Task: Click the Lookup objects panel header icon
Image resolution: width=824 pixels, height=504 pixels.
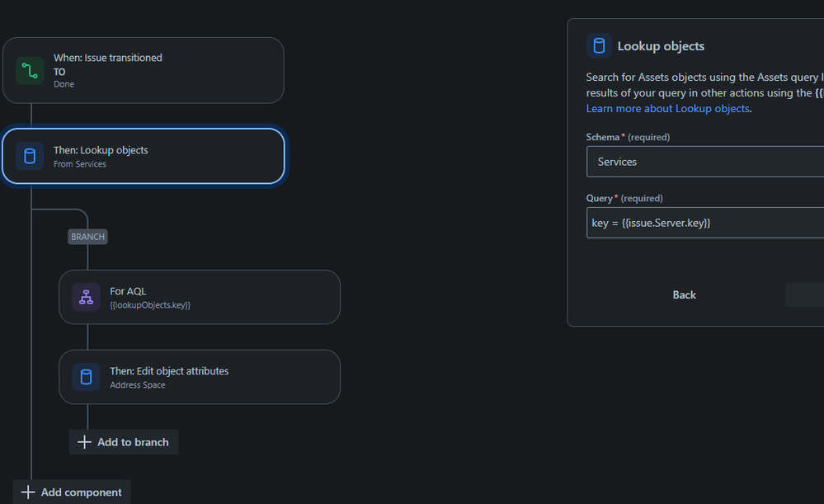Action: (599, 45)
